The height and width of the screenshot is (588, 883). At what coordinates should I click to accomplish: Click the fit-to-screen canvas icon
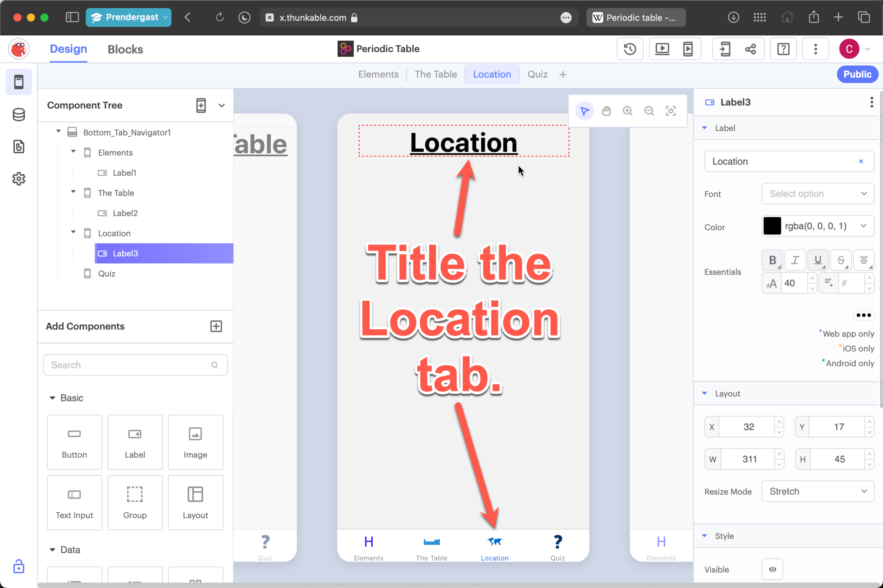pyautogui.click(x=671, y=111)
